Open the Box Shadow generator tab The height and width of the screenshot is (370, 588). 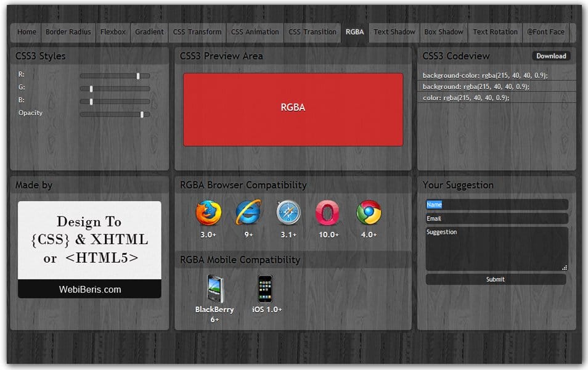click(x=444, y=32)
